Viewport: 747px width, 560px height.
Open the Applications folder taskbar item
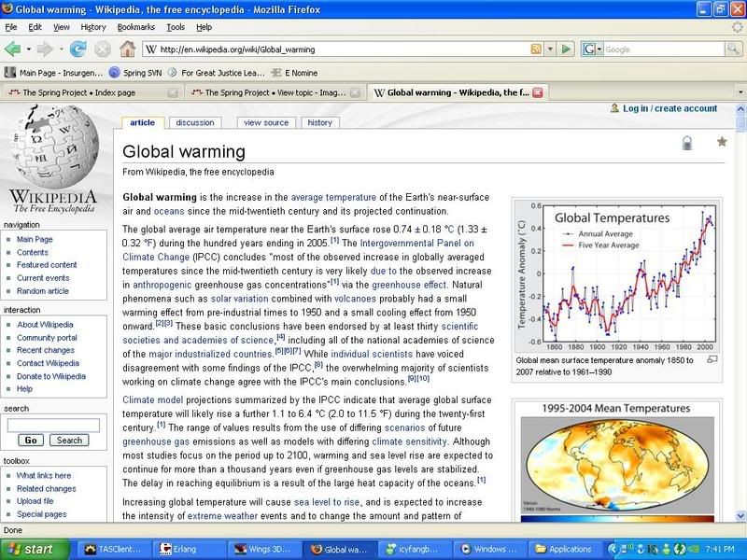pyautogui.click(x=566, y=549)
